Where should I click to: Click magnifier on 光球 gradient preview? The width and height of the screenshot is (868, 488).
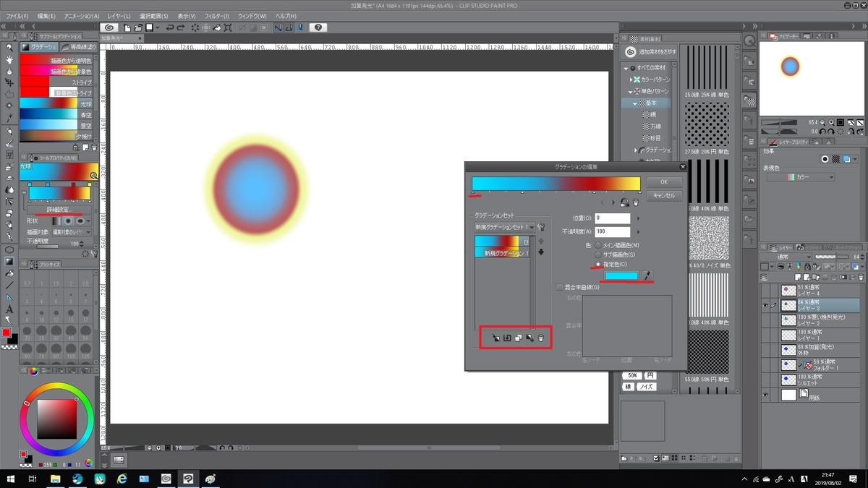tap(93, 176)
